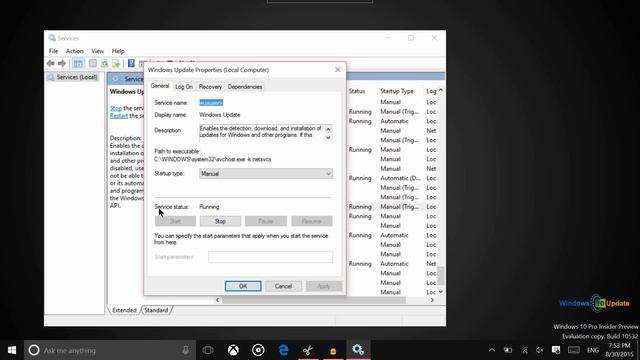The image size is (640, 360).
Task: Toggle the Show/Hide Console Tree toolbar icon
Action: click(78, 63)
